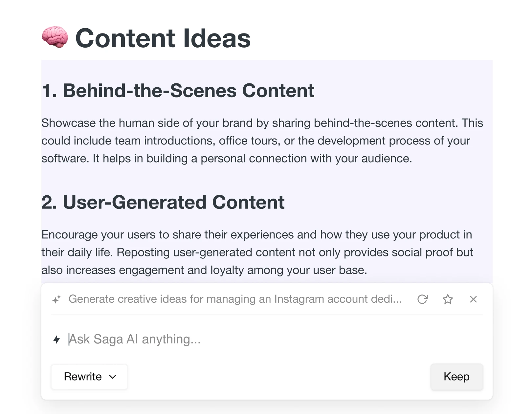The width and height of the screenshot is (532, 414).
Task: Click the sparkle icon beside the prompt
Action: coord(56,299)
